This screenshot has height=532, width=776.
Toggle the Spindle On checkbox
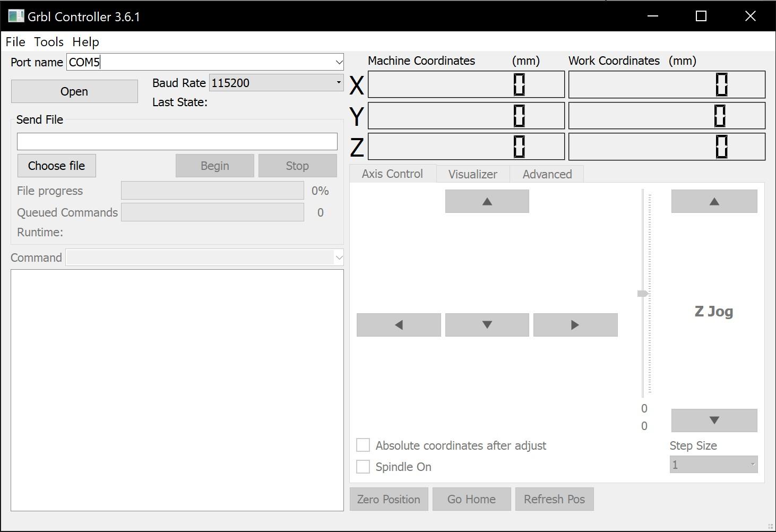click(363, 466)
